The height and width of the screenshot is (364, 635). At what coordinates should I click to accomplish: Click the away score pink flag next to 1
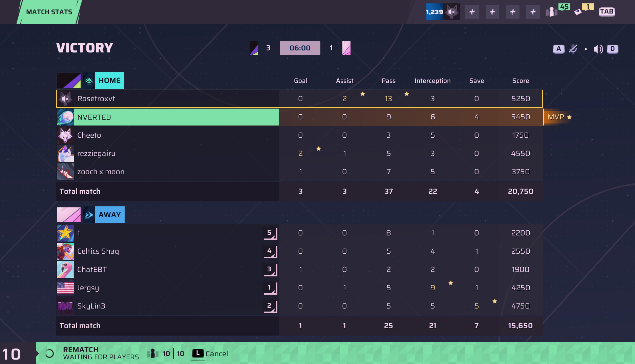click(346, 48)
